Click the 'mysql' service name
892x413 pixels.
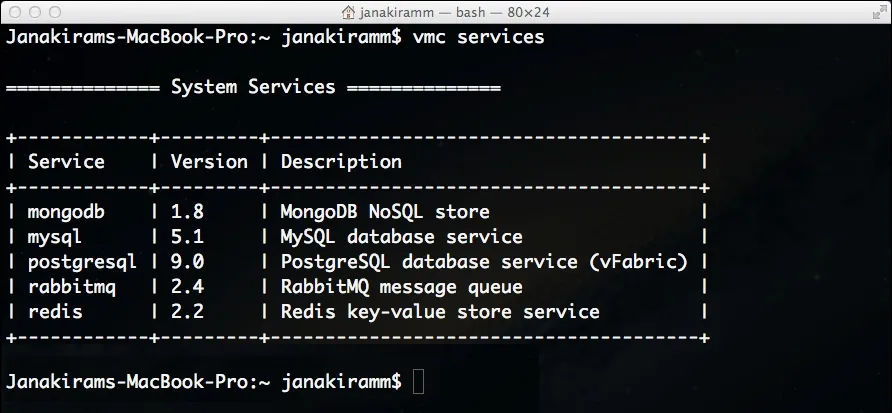coord(55,237)
